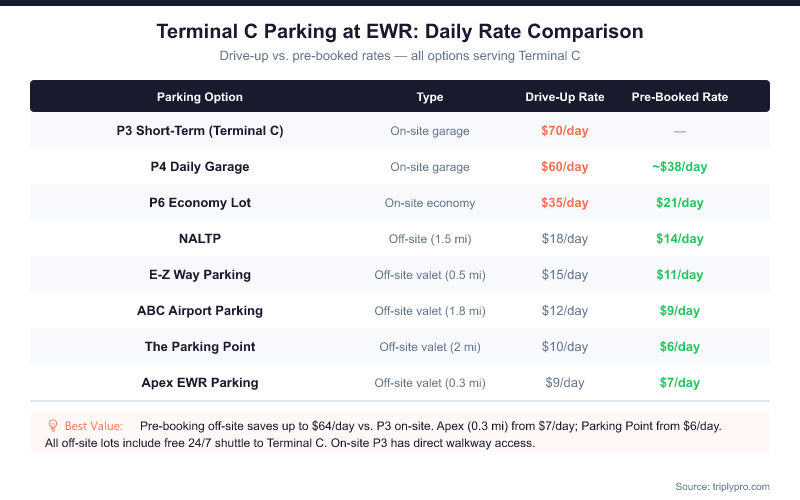The width and height of the screenshot is (800, 500).
Task: Select the Apex EWR Parking entry
Action: [200, 383]
